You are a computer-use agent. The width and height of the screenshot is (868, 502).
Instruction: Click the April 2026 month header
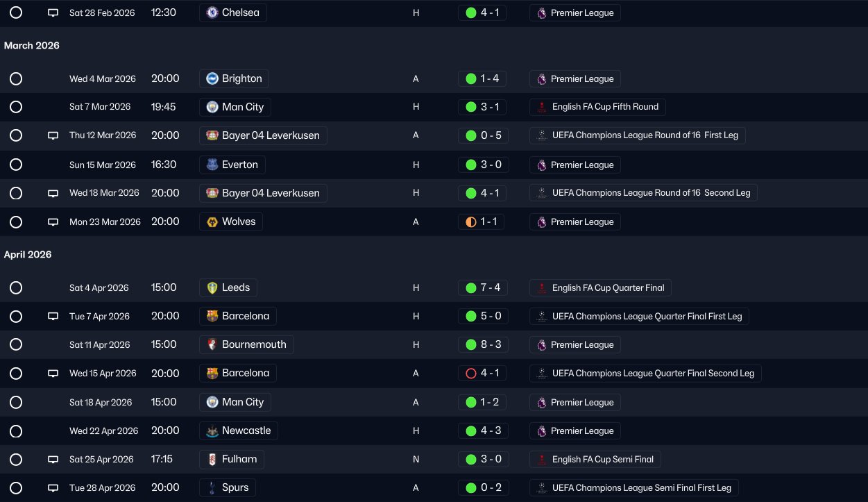pyautogui.click(x=28, y=255)
